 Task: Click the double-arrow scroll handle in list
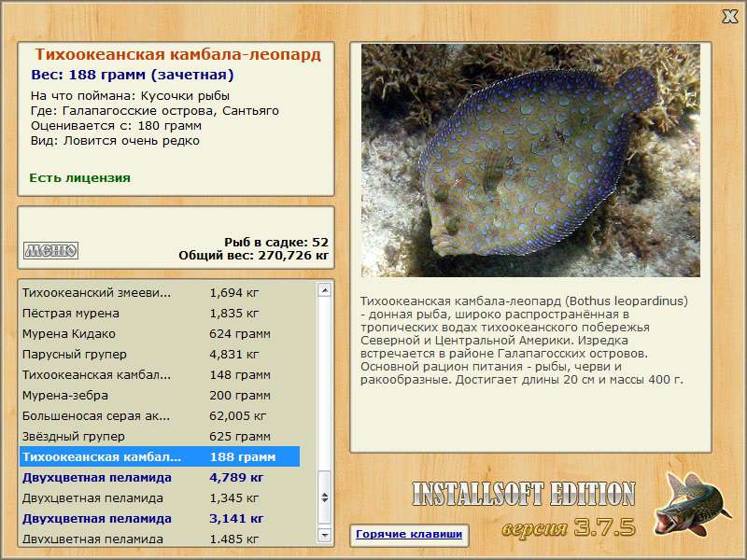[324, 497]
